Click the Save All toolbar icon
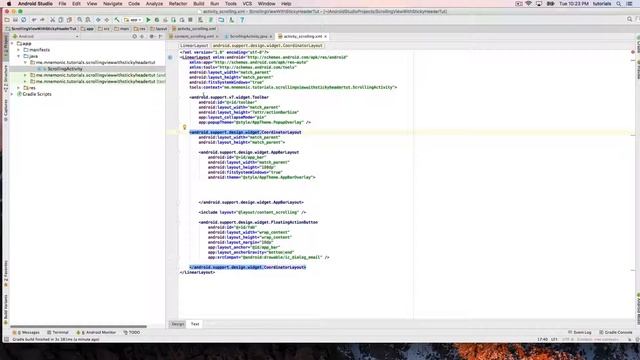The width and height of the screenshot is (640, 360). click(15, 20)
